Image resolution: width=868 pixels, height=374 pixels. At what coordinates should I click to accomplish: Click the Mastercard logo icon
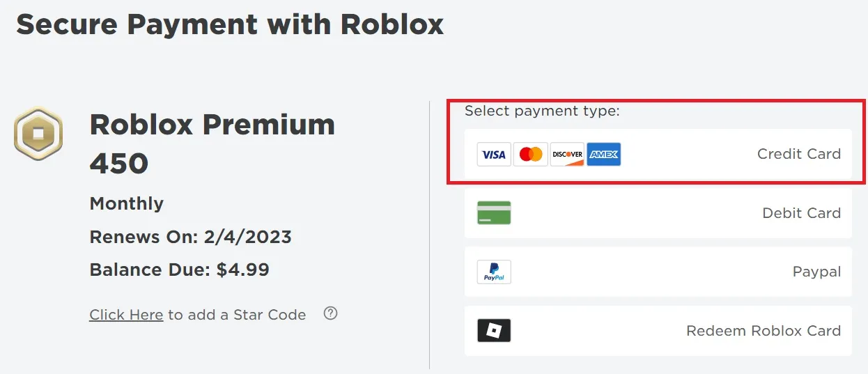click(531, 155)
